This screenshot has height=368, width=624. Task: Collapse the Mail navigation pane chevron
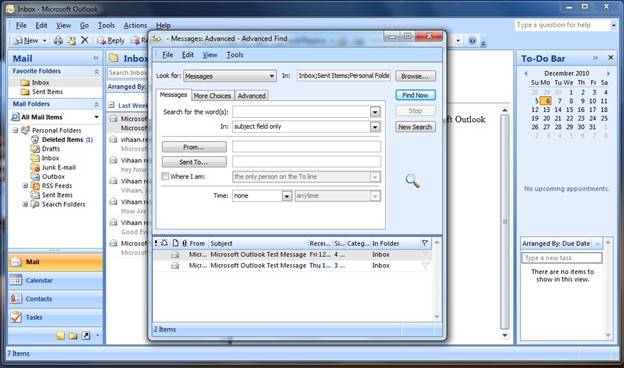96,58
